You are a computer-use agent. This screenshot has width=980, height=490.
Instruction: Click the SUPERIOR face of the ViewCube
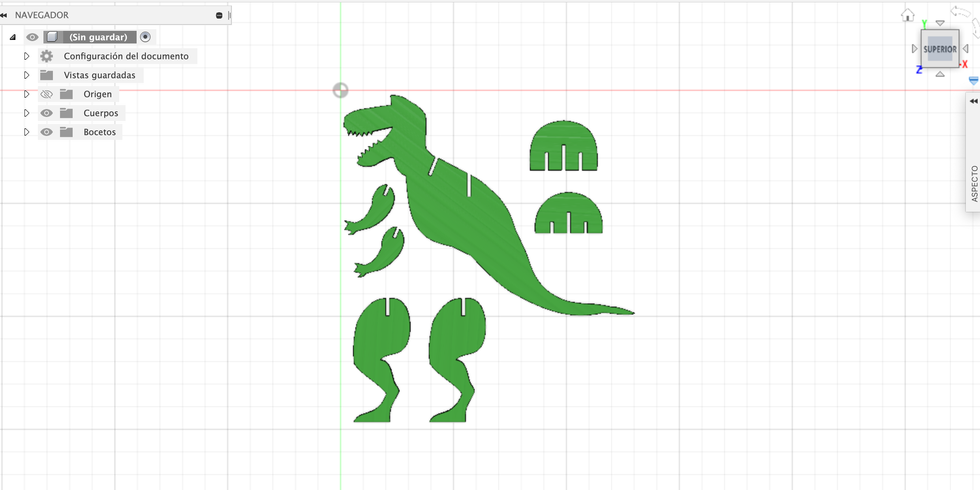(x=940, y=49)
